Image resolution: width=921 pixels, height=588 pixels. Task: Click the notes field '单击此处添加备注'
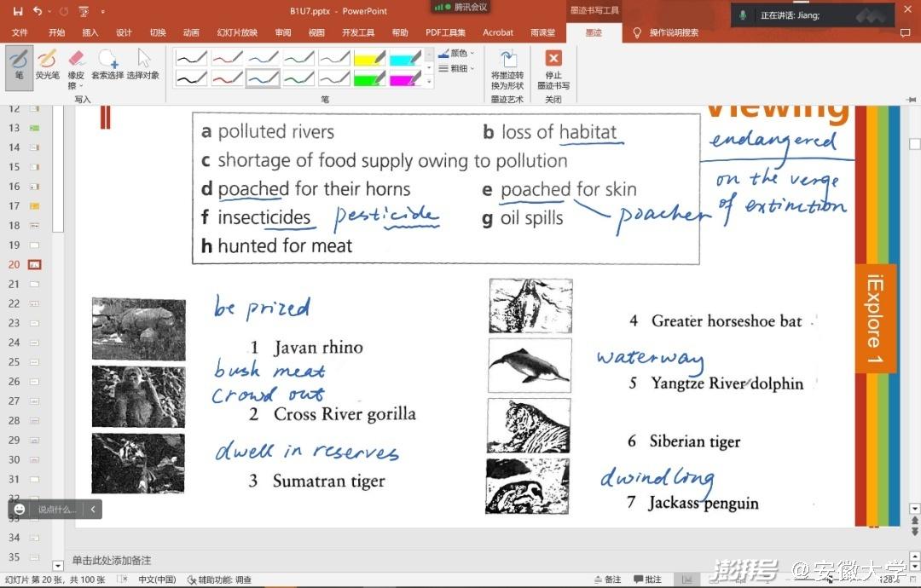pyautogui.click(x=112, y=560)
